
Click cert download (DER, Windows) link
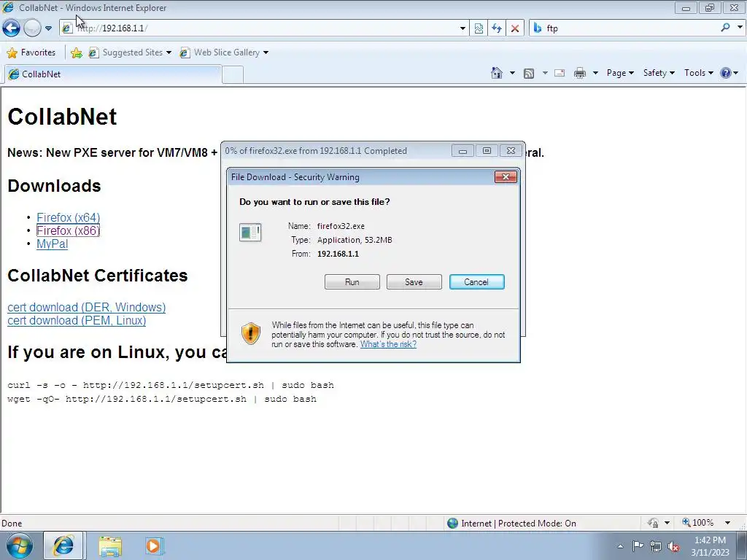click(87, 308)
